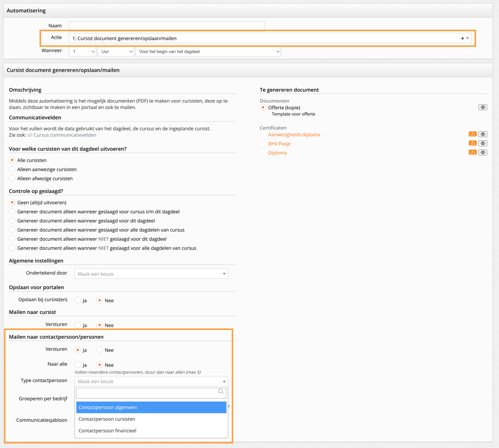
Task: Set Naar alle to Ja
Action: tap(78, 365)
